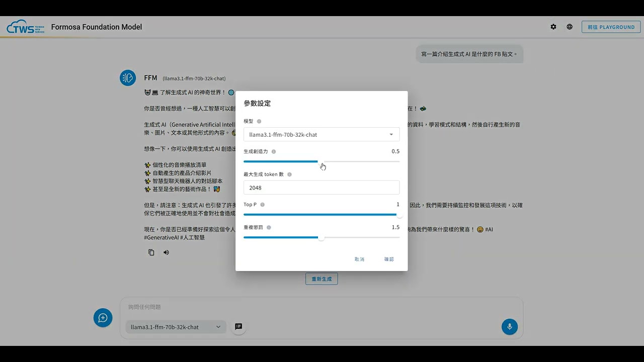Image resolution: width=644 pixels, height=362 pixels.
Task: Click the 參數設定 dialog title
Action: pyautogui.click(x=257, y=103)
